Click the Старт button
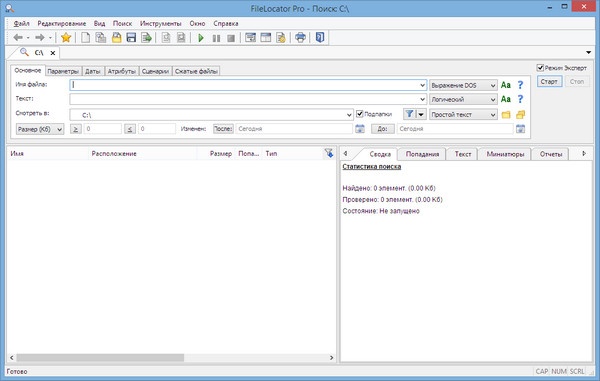600x381 pixels. tap(549, 81)
